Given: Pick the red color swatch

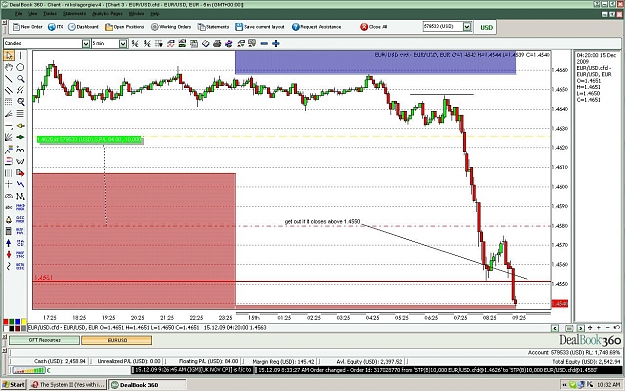Looking at the screenshot, I should pyautogui.click(x=6, y=322).
